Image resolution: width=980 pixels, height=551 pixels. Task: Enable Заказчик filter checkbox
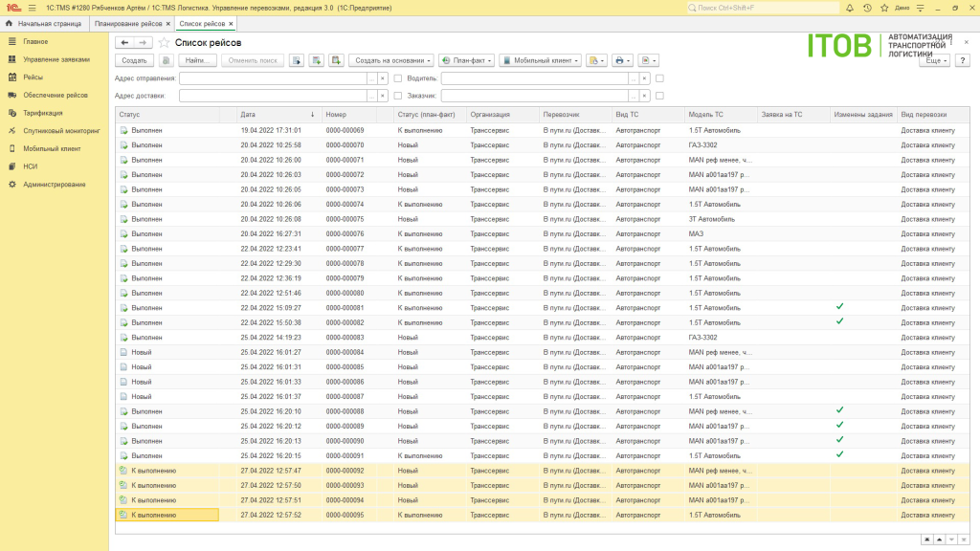[x=659, y=97]
